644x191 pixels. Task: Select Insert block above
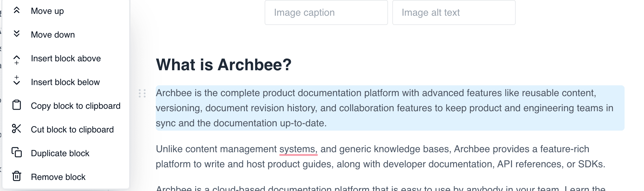click(x=66, y=59)
